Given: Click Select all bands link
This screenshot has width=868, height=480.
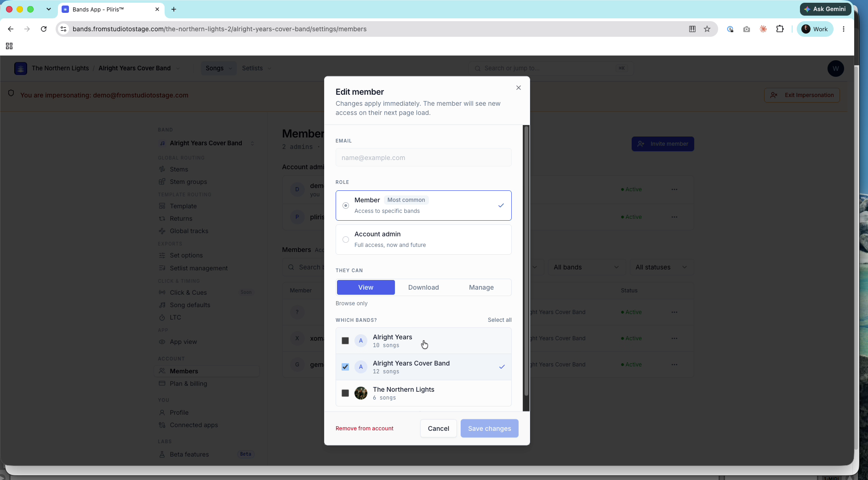Looking at the screenshot, I should pyautogui.click(x=500, y=320).
